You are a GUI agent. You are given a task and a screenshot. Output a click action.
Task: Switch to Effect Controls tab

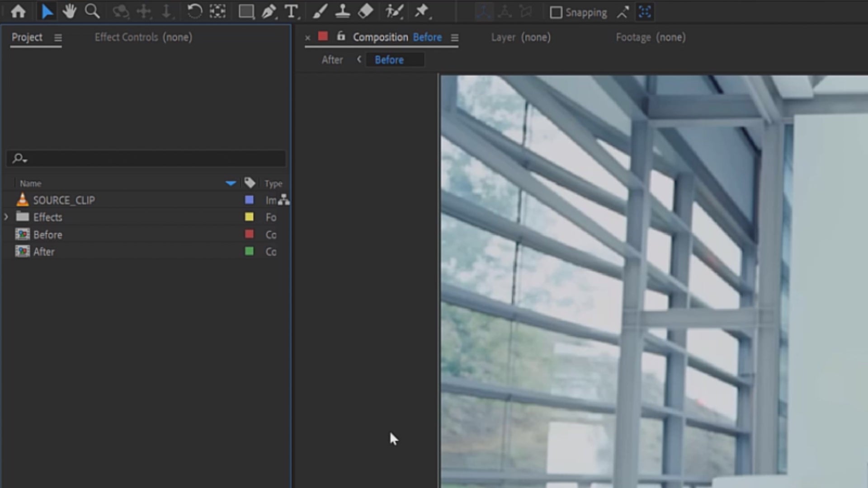(x=143, y=37)
